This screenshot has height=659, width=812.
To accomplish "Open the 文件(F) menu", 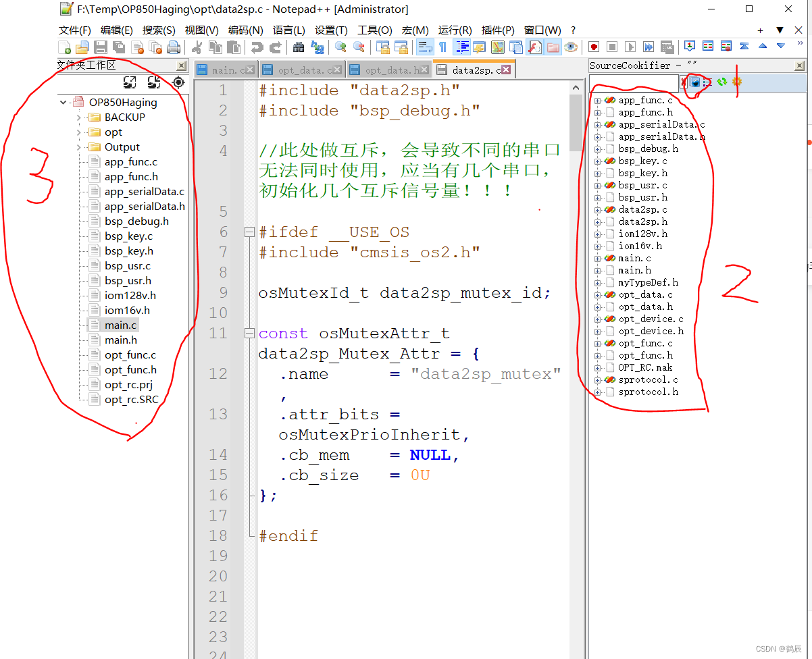I will [75, 30].
